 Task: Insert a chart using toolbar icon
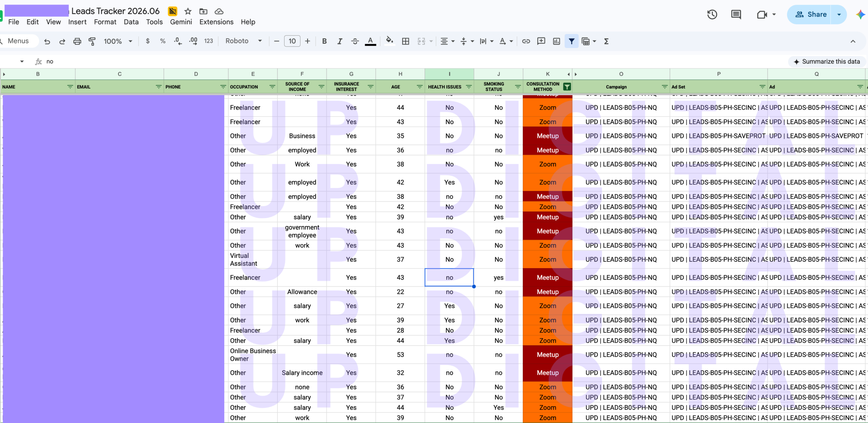556,41
